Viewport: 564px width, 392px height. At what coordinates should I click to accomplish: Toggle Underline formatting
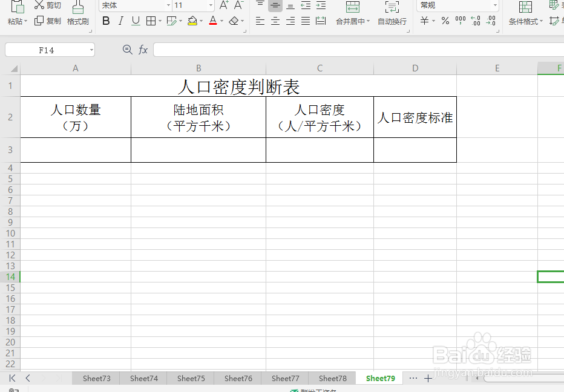coord(136,21)
